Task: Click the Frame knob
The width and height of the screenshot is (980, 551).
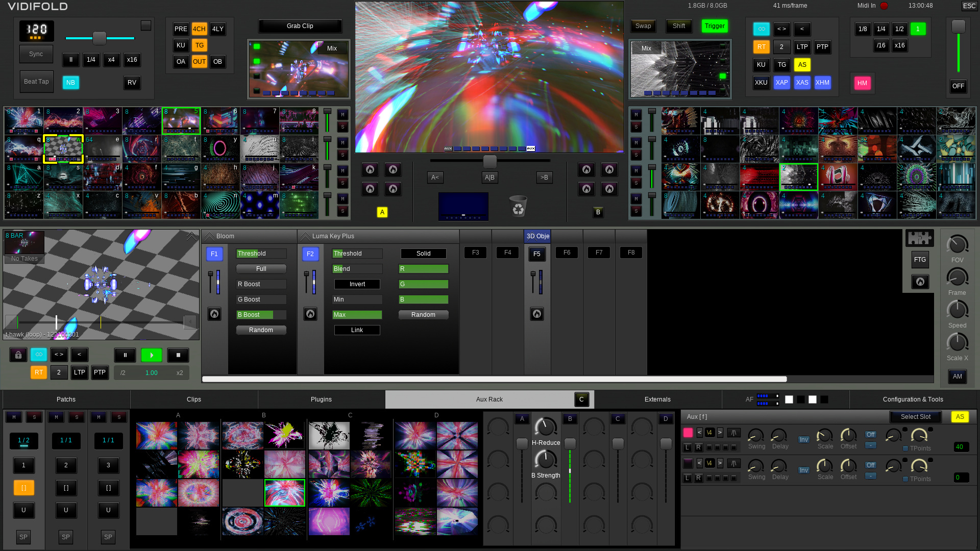Action: click(x=957, y=278)
